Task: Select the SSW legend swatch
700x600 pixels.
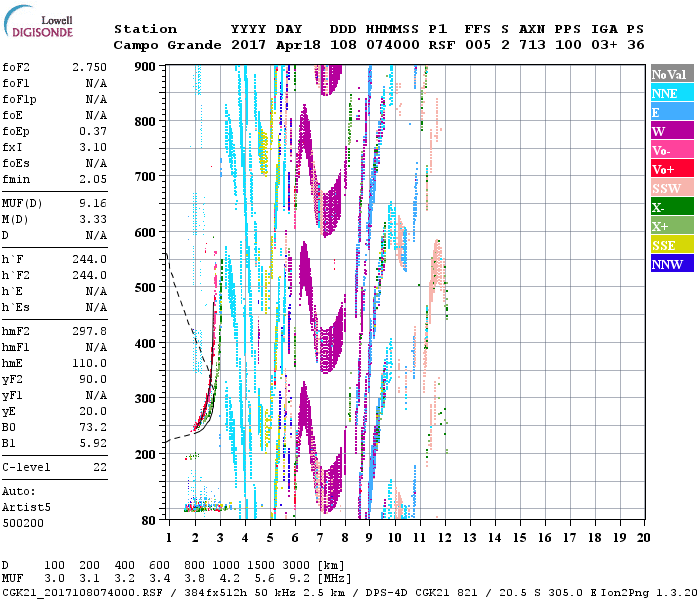Action: click(672, 188)
